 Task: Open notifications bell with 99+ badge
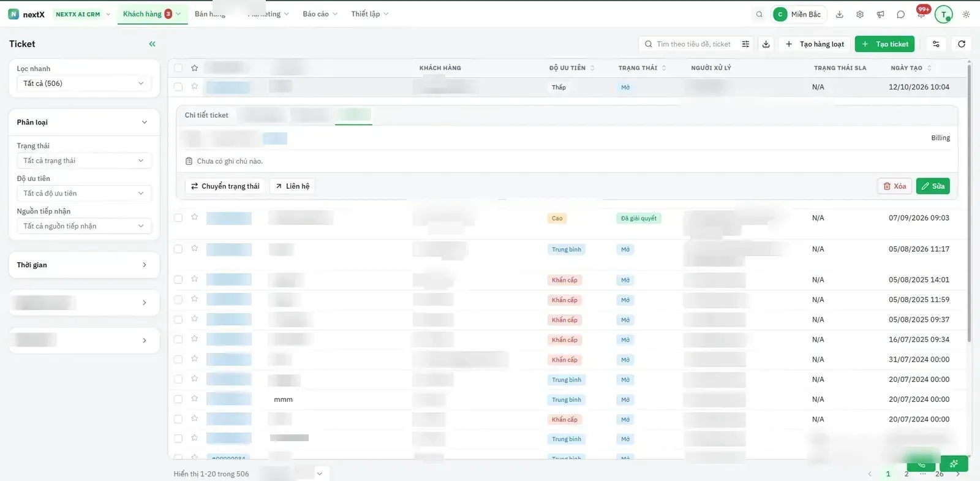pos(921,13)
